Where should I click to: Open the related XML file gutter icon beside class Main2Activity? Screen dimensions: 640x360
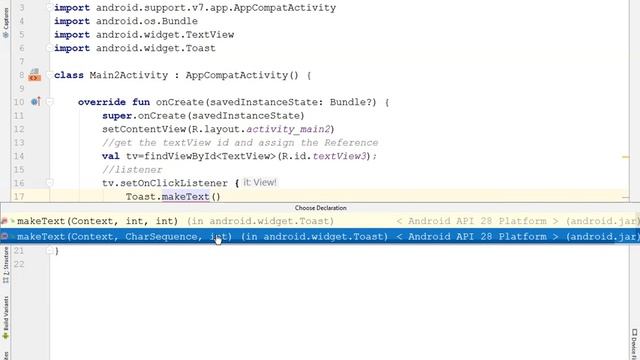click(34, 75)
